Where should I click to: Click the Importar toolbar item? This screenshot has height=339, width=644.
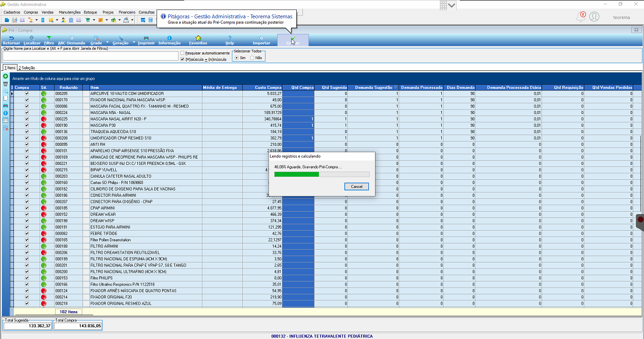click(x=261, y=41)
